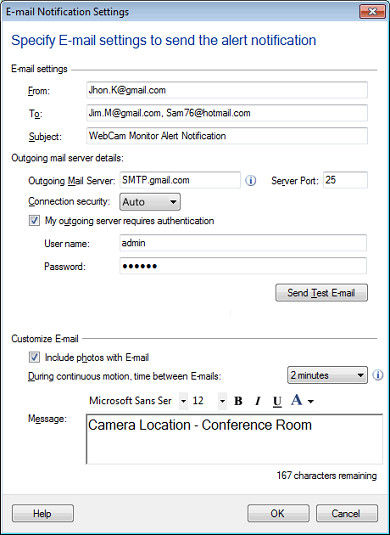Click inside the Message text box
Viewport: 390px width, 535px height.
click(234, 439)
